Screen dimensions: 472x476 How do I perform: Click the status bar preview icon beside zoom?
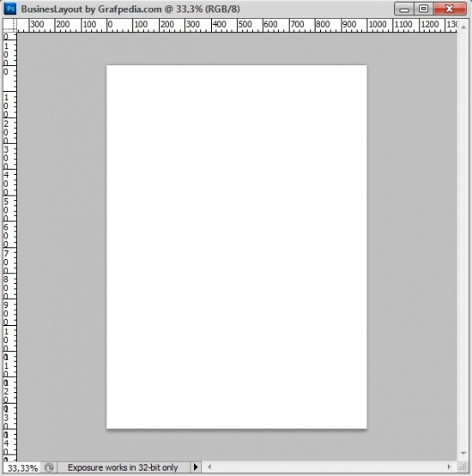click(49, 467)
